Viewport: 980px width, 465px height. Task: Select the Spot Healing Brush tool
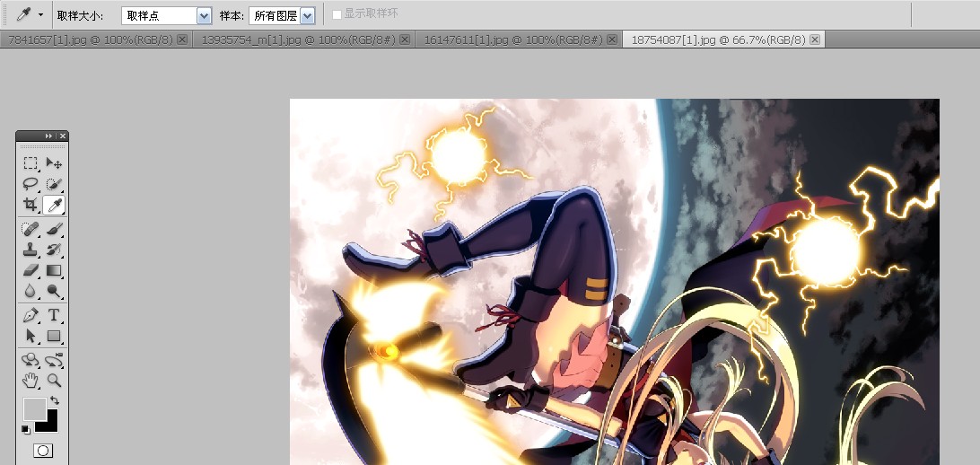[30, 229]
